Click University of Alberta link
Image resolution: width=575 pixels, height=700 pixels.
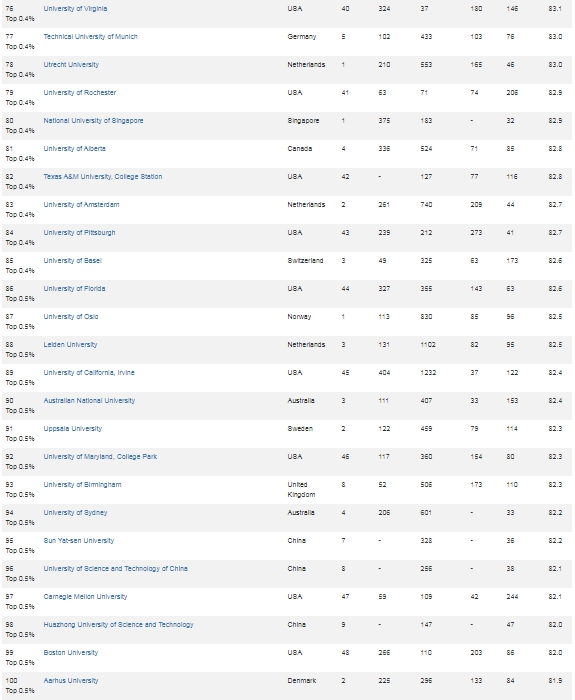click(75, 149)
